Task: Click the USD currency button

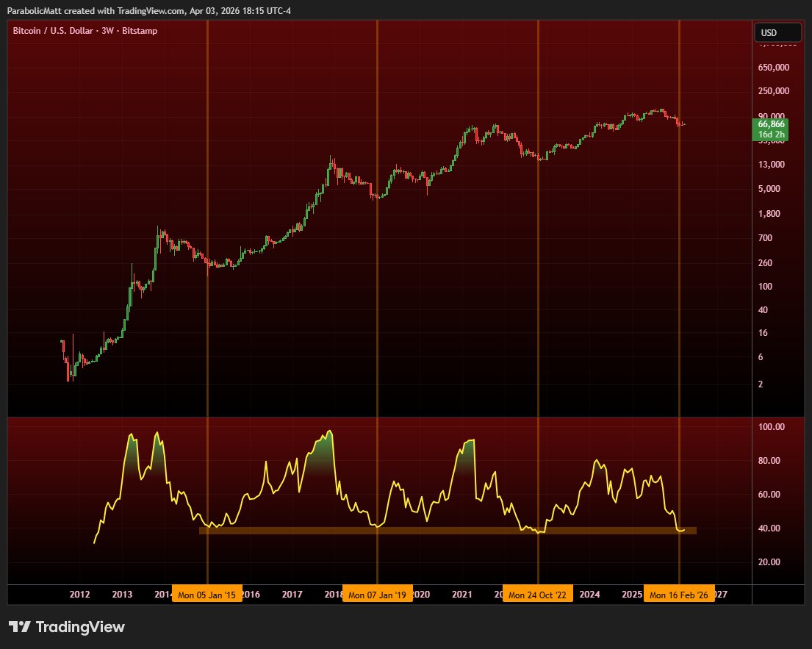Action: (777, 32)
